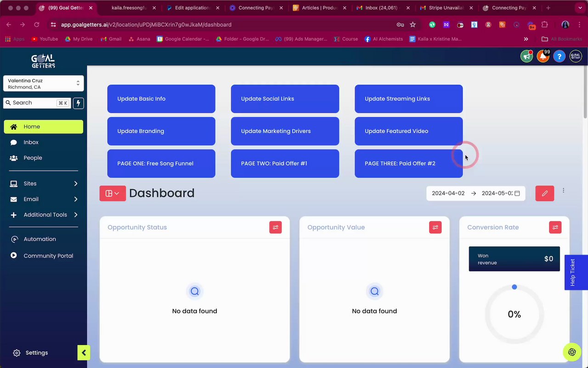Open Conversion Rate filter settings icon
The height and width of the screenshot is (368, 588).
[555, 227]
